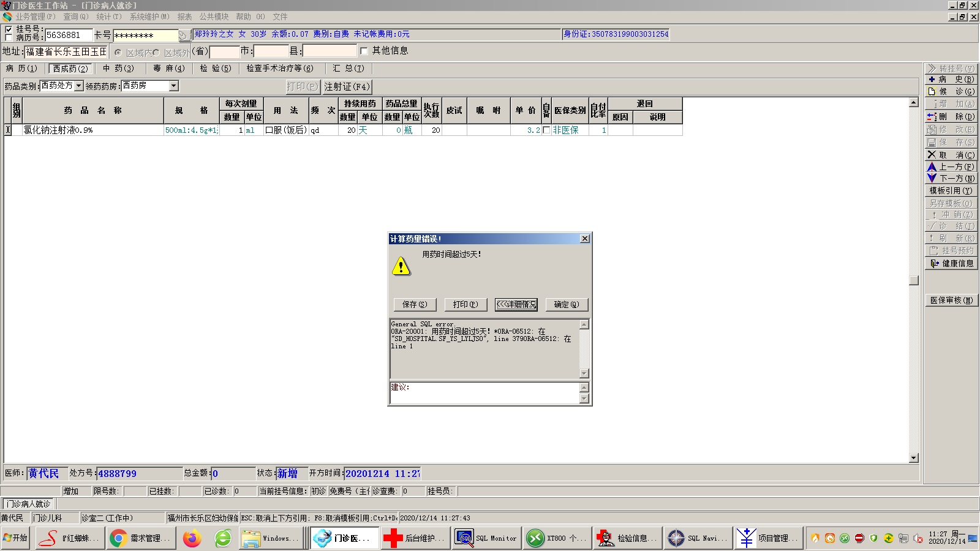Switch to 西成药(2) tab

coord(70,69)
